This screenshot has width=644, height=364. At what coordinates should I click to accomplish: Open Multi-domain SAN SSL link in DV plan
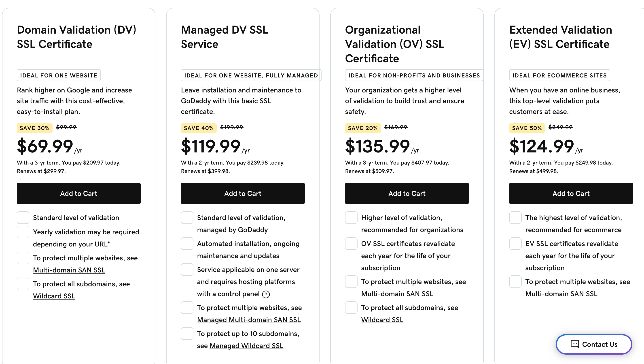click(x=69, y=270)
